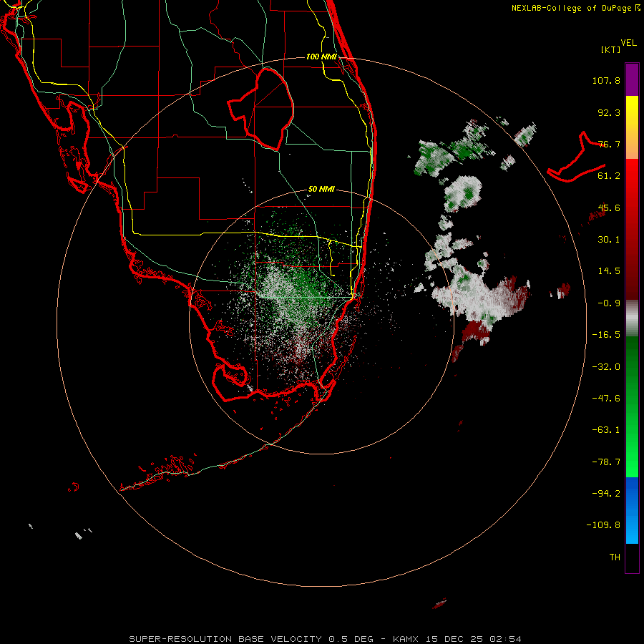The image size is (644, 644).
Task: Click the dark red echo just below the large offshore cell
Action: [x=477, y=331]
